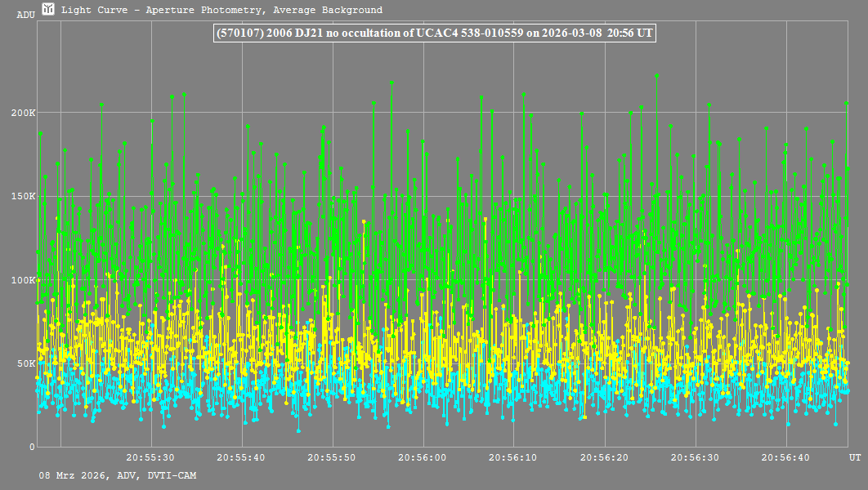The image size is (868, 490).
Task: Select the 20:56:20 time axis label
Action: [604, 458]
